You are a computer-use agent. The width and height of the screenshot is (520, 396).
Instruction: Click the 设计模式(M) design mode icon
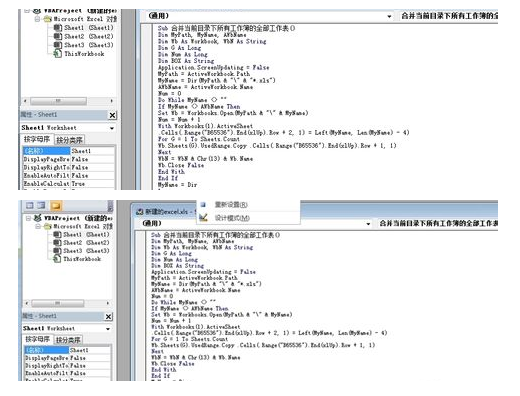[x=203, y=218]
